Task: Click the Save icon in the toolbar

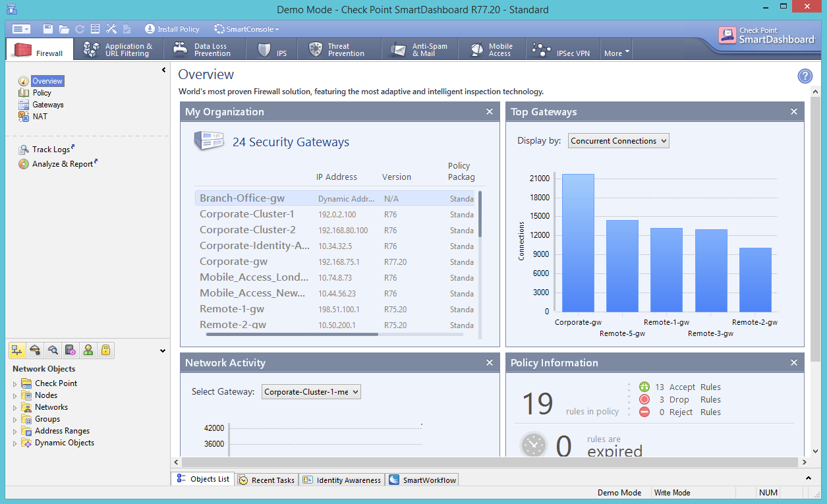Action: [48, 29]
